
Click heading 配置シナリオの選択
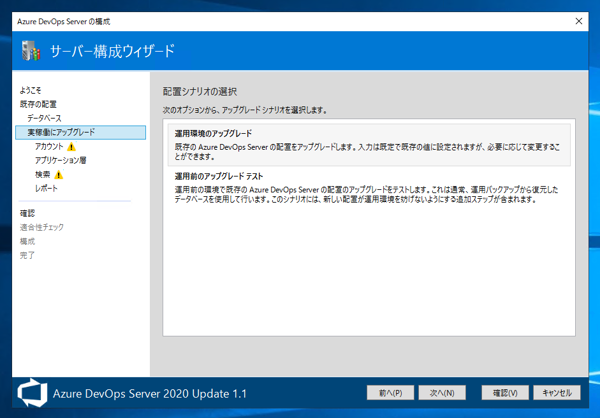(200, 91)
